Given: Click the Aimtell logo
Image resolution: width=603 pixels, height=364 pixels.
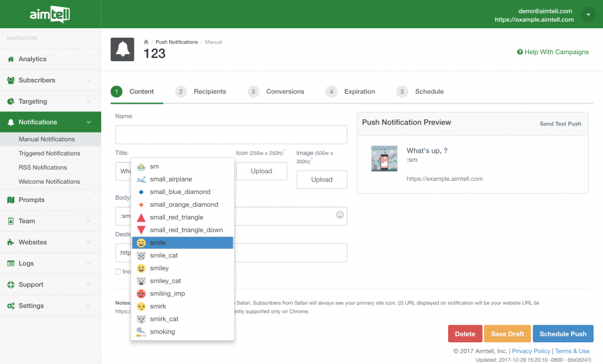Looking at the screenshot, I should (50, 14).
